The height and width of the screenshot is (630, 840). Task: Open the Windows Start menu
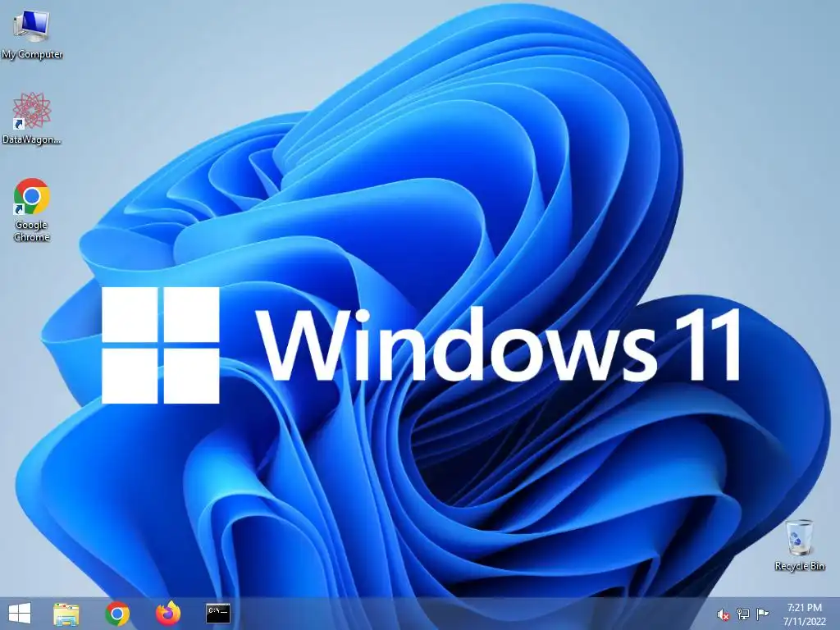(20, 614)
